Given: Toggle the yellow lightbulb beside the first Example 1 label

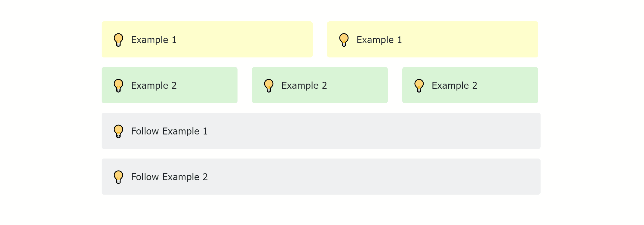Looking at the screenshot, I should pos(118,39).
